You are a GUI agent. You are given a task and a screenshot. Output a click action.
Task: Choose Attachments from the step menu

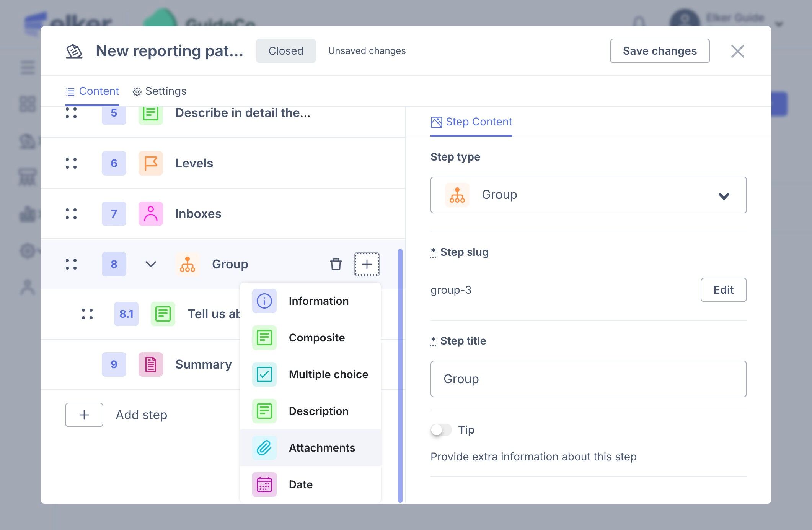321,448
